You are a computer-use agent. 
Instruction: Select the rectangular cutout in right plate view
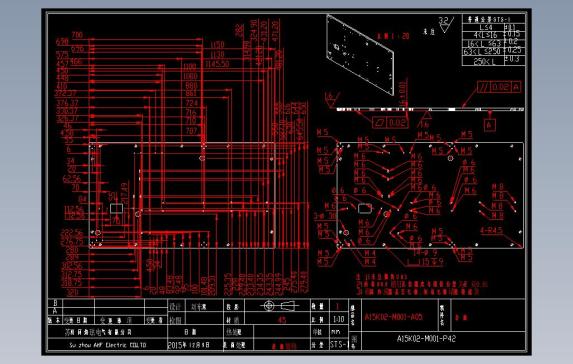(x=365, y=209)
